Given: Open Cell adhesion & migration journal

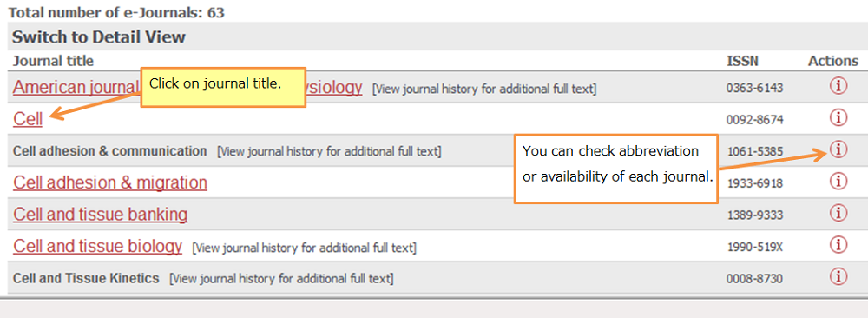Looking at the screenshot, I should pyautogui.click(x=110, y=182).
